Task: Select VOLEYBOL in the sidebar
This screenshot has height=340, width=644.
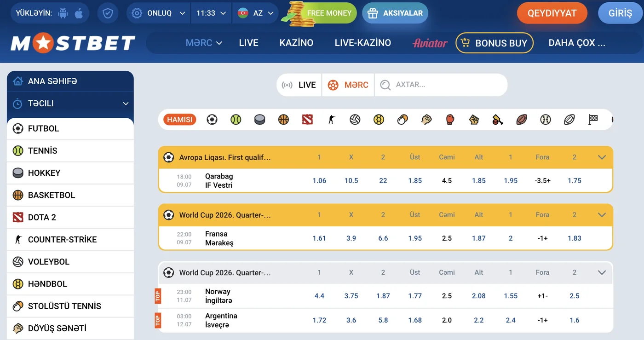Action: (70, 262)
